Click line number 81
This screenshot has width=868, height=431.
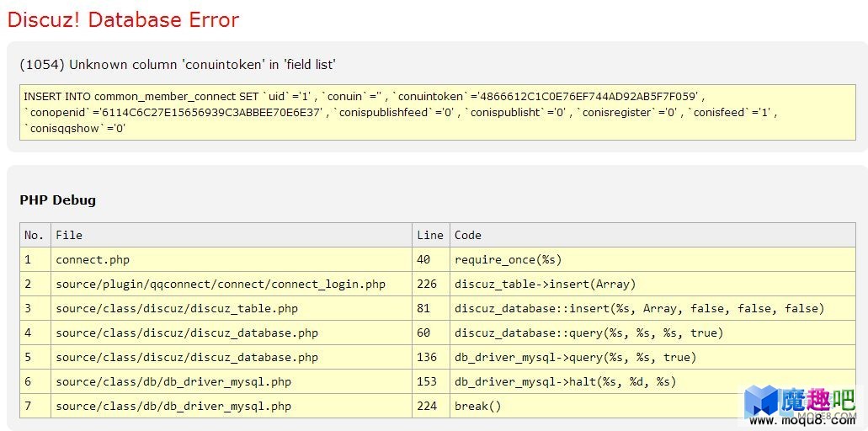[423, 308]
